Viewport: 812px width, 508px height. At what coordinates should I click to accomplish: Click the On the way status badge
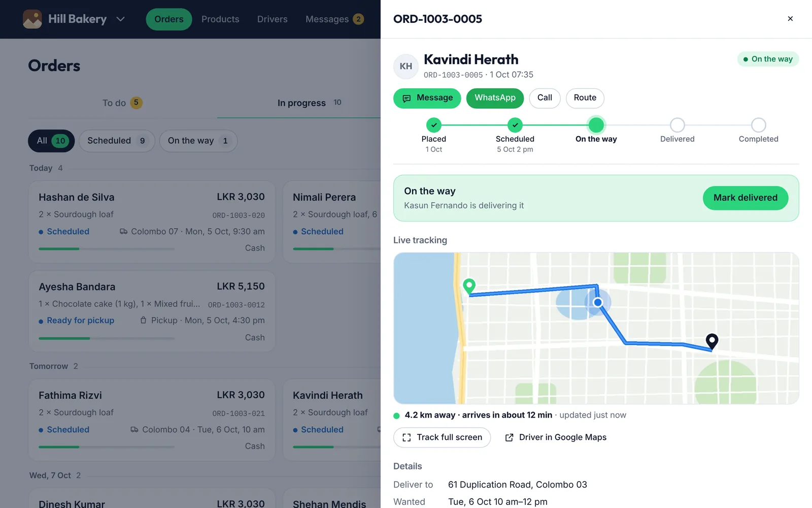tap(768, 59)
